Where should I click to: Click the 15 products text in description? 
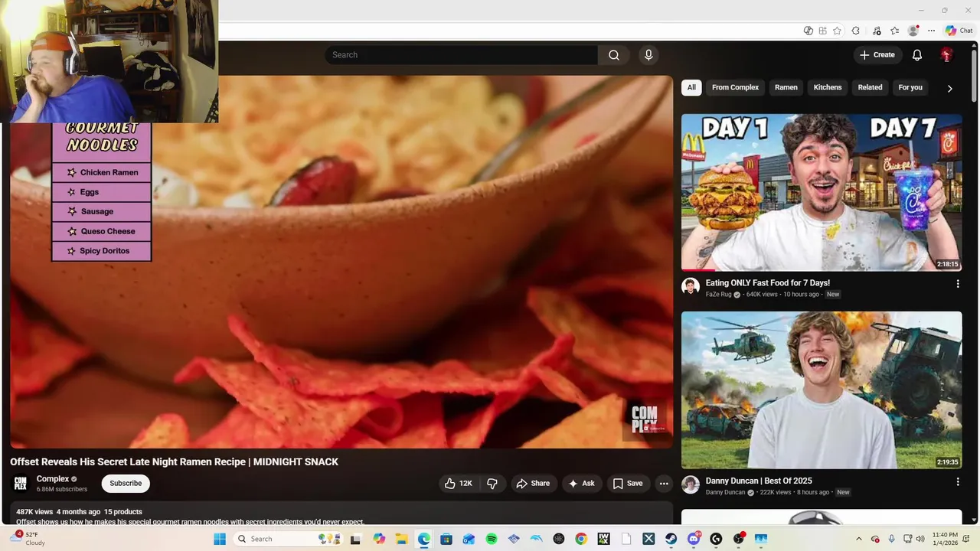(123, 511)
